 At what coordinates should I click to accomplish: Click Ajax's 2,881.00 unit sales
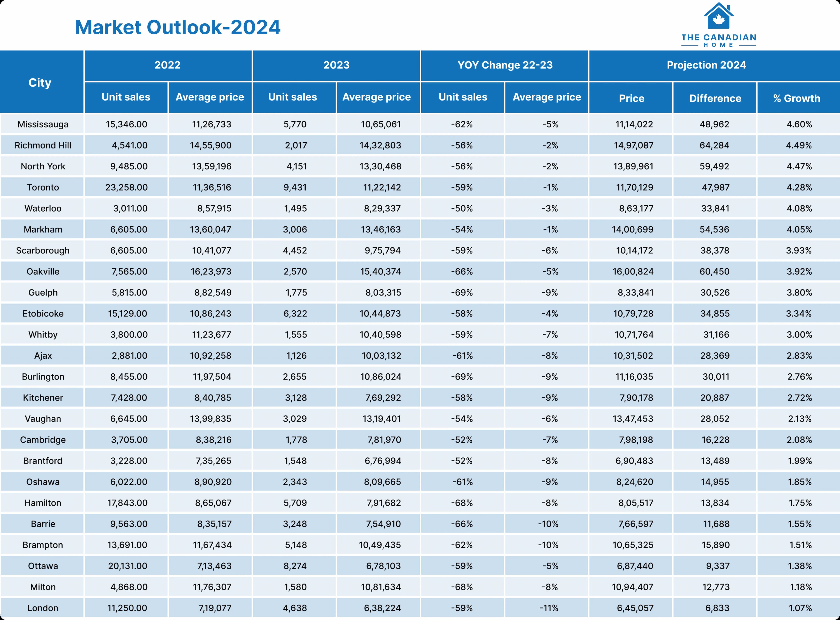coord(129,355)
